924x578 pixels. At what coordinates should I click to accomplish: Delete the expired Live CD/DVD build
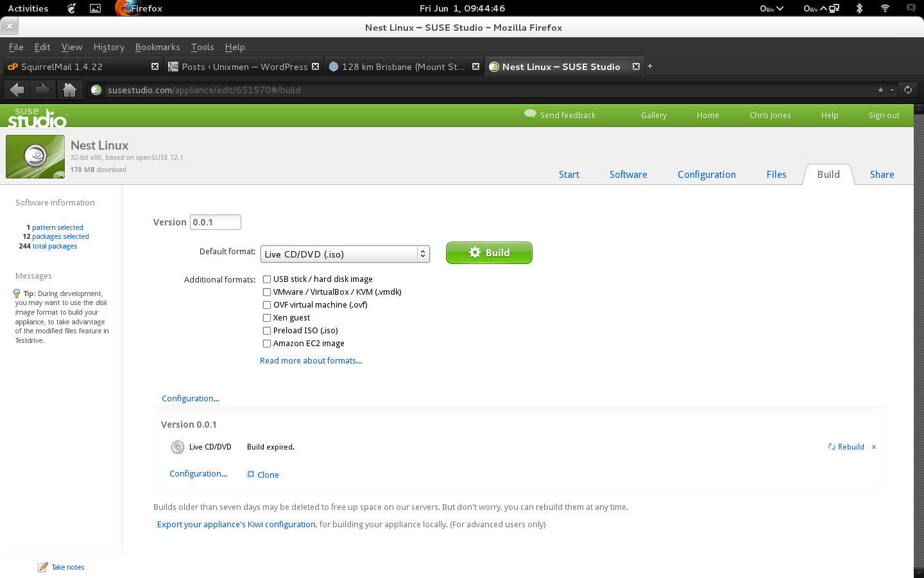click(x=874, y=447)
